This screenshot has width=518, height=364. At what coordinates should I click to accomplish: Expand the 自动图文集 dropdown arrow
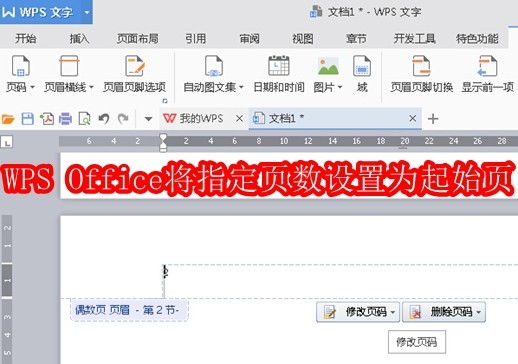[x=241, y=87]
